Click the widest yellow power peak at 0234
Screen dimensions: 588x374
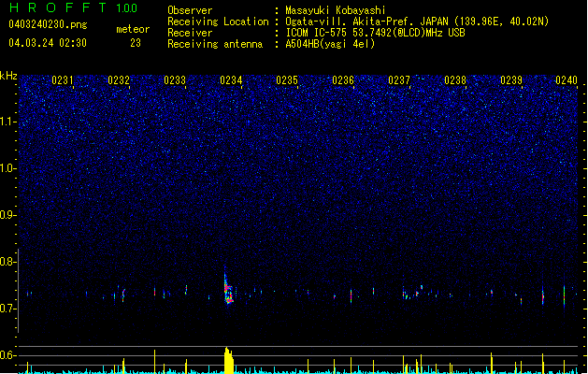click(229, 361)
